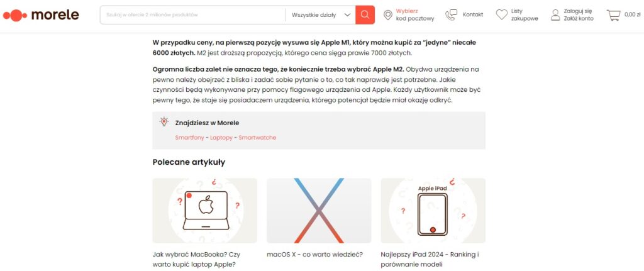Open the Smartfony category link
The width and height of the screenshot is (644, 271).
[189, 138]
